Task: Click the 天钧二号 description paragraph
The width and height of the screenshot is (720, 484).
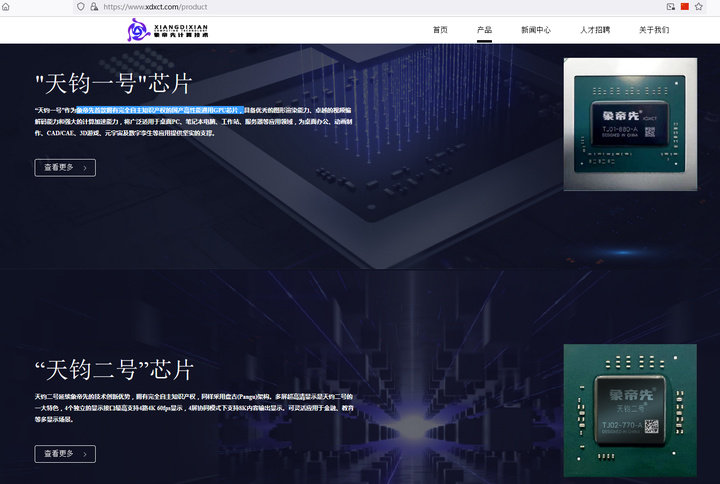Action: coord(194,408)
